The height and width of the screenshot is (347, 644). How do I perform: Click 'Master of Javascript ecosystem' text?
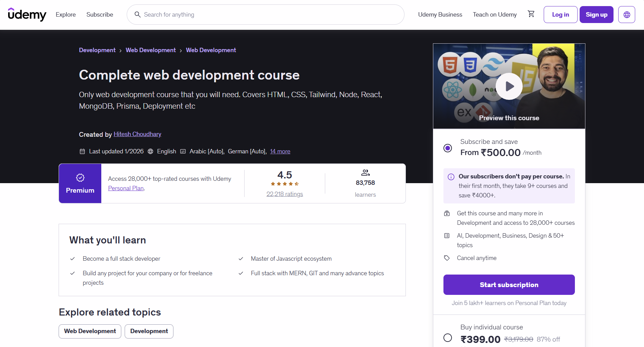coord(291,259)
